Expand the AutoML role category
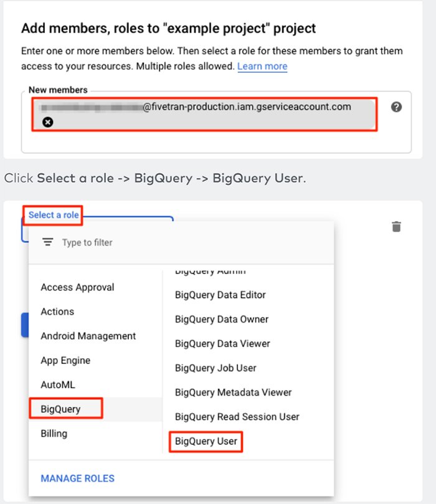This screenshot has width=436, height=504. point(57,384)
